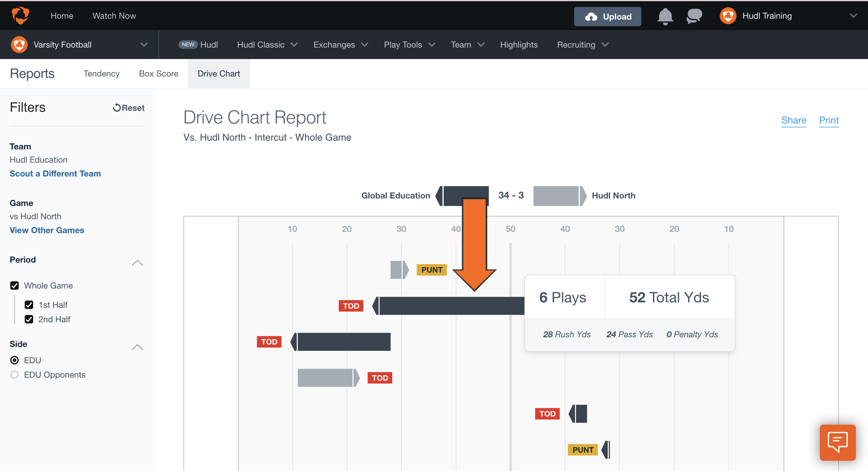The image size is (868, 471).
Task: Click the dark Global Education score bar
Action: coord(462,196)
